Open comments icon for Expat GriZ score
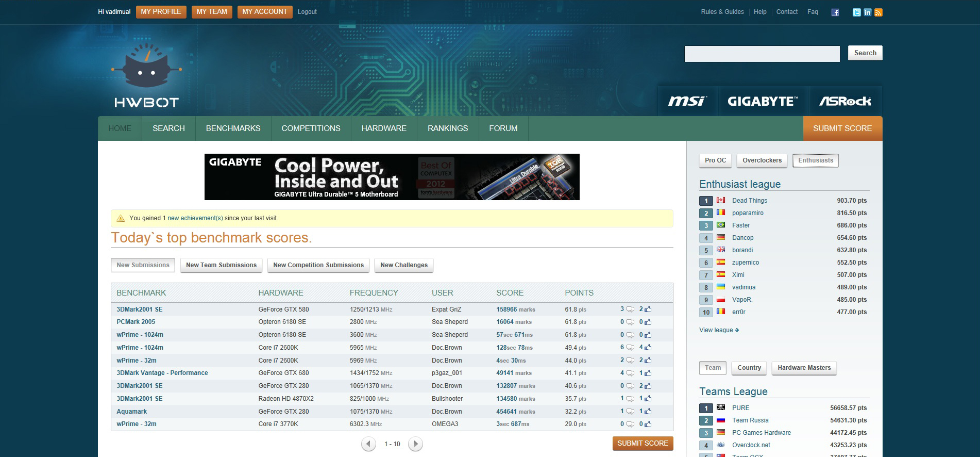The image size is (980, 457). coord(630,309)
